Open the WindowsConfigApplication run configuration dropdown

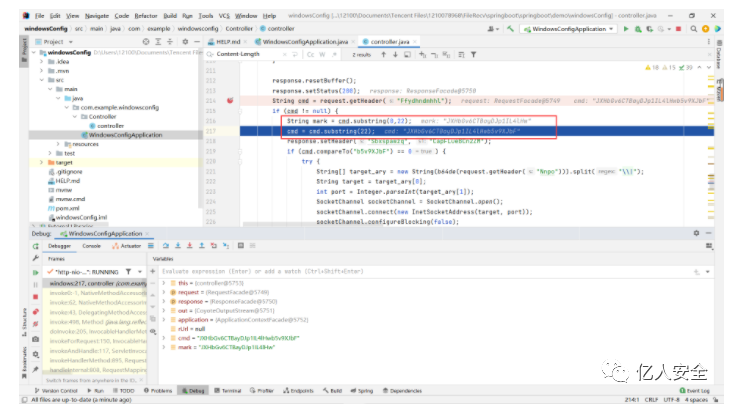(569, 29)
